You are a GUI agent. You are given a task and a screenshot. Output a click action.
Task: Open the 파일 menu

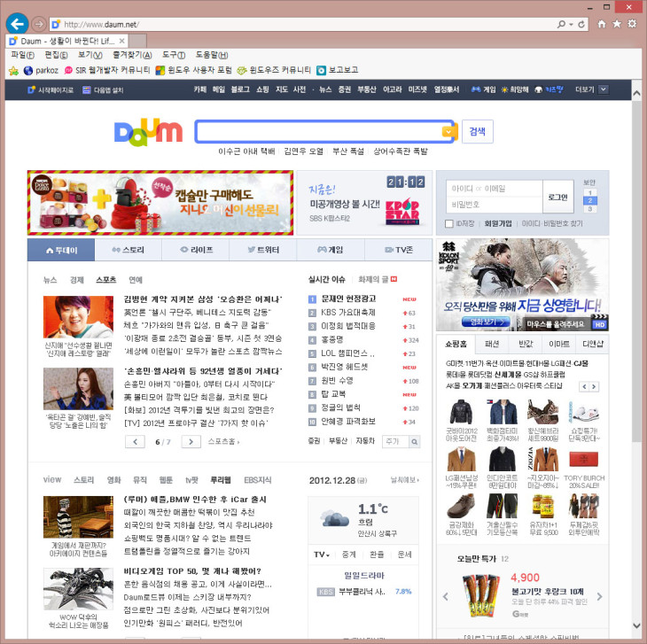point(23,55)
